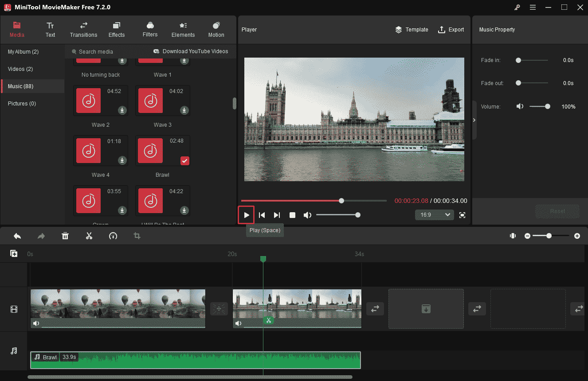This screenshot has width=588, height=381.
Task: Click the Undo arrow in timeline toolbar
Action: pos(17,236)
